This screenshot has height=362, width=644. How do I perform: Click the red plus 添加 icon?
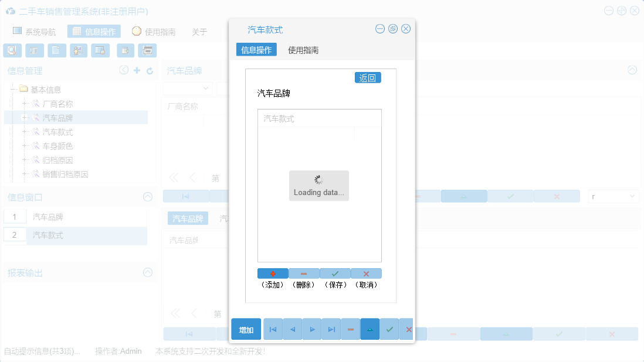[x=272, y=273]
